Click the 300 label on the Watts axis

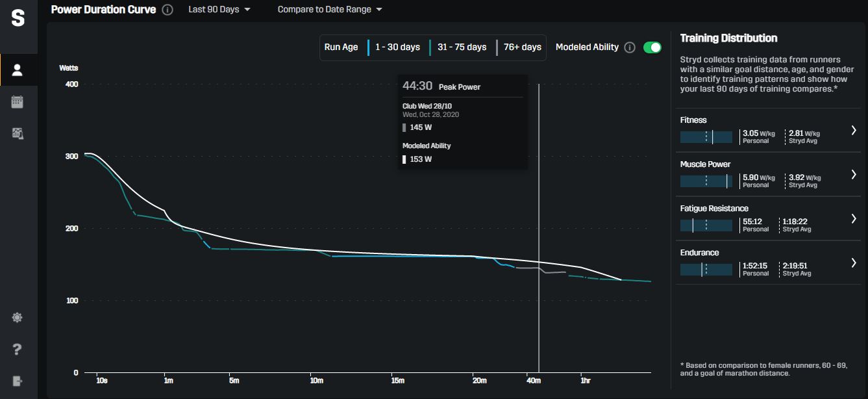71,157
